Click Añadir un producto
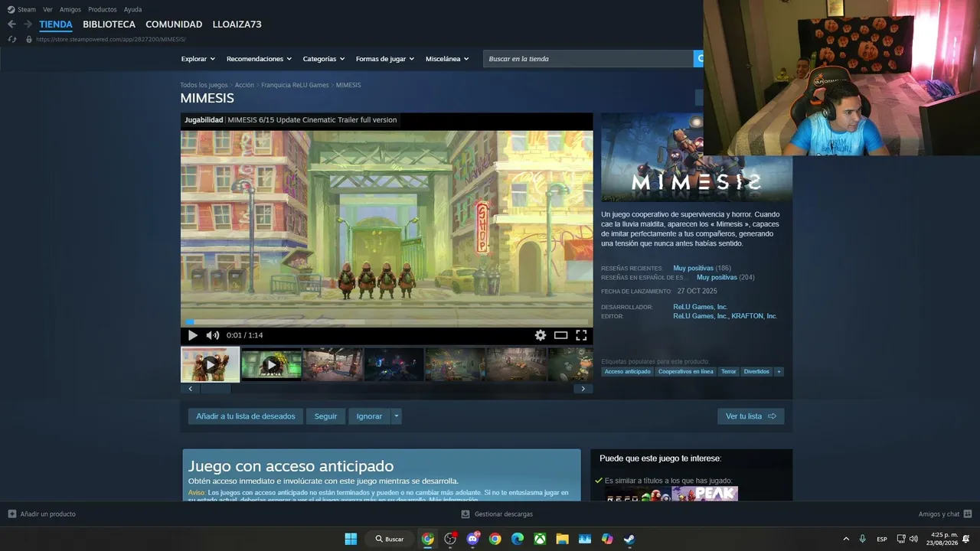This screenshot has width=980, height=551. [x=42, y=514]
